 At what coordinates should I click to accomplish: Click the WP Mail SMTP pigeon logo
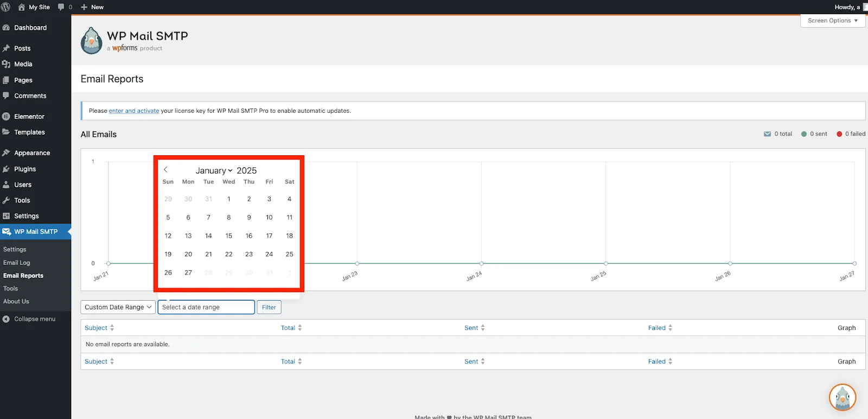(x=91, y=41)
